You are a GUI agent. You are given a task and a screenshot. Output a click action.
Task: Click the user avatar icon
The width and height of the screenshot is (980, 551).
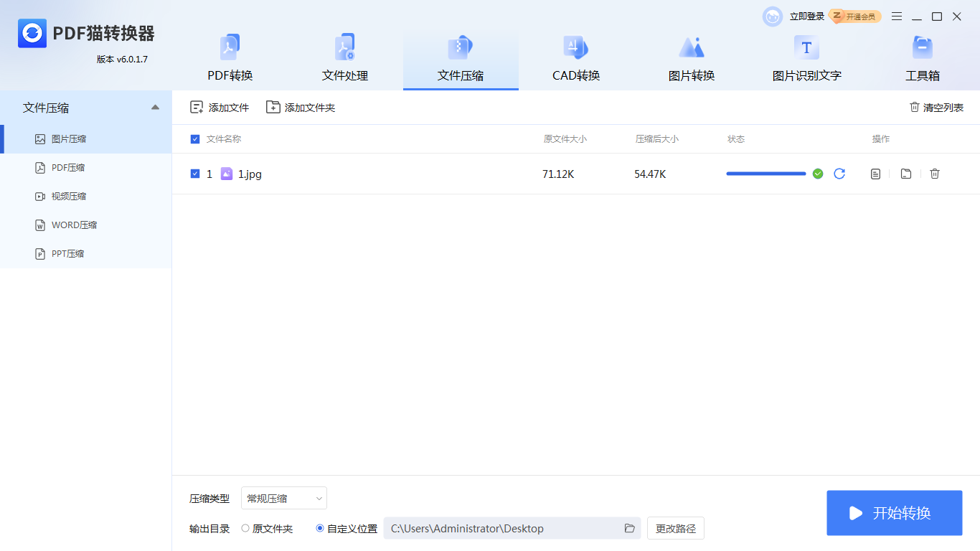pos(773,17)
